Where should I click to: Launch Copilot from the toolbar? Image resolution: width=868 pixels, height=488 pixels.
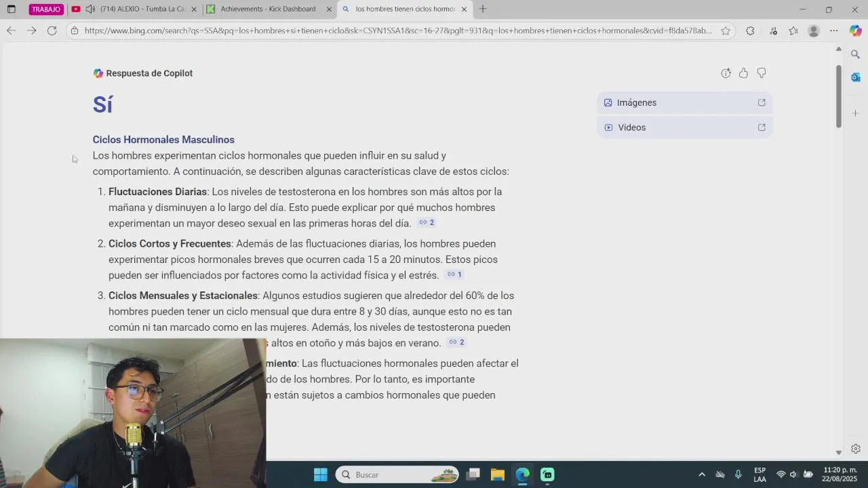[855, 30]
